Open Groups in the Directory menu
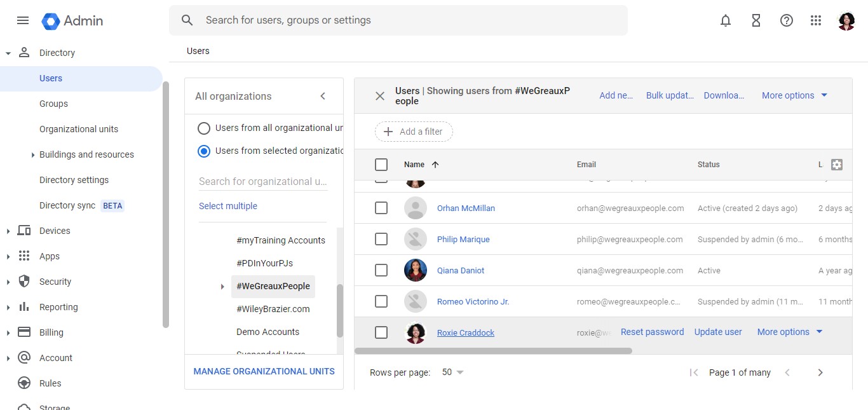 pyautogui.click(x=53, y=104)
